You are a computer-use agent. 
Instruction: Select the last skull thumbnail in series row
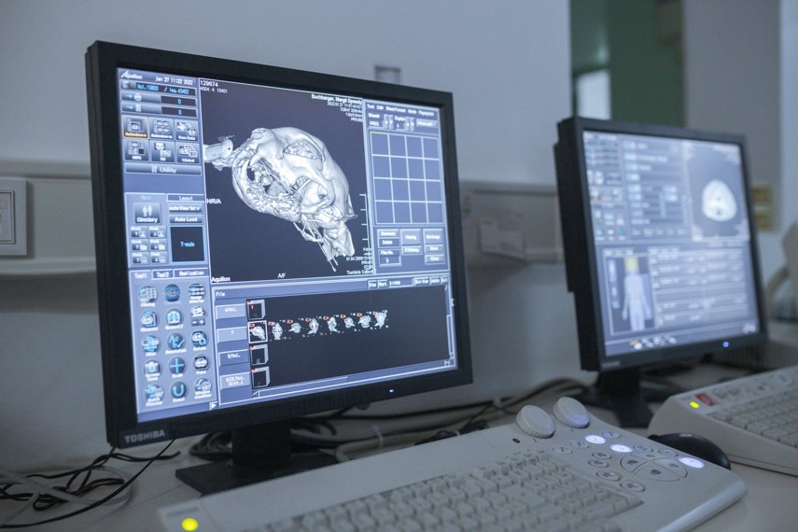381,319
